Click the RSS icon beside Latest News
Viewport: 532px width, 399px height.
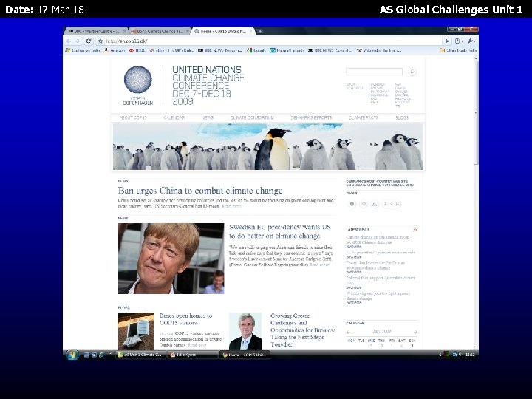[415, 230]
